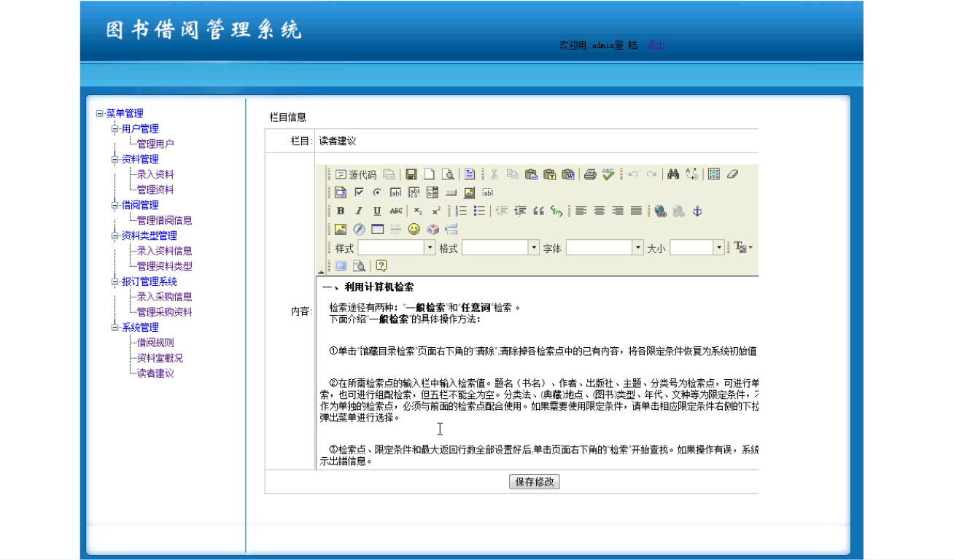Click the Paste clipboard icon
The image size is (954, 560).
coord(531,174)
